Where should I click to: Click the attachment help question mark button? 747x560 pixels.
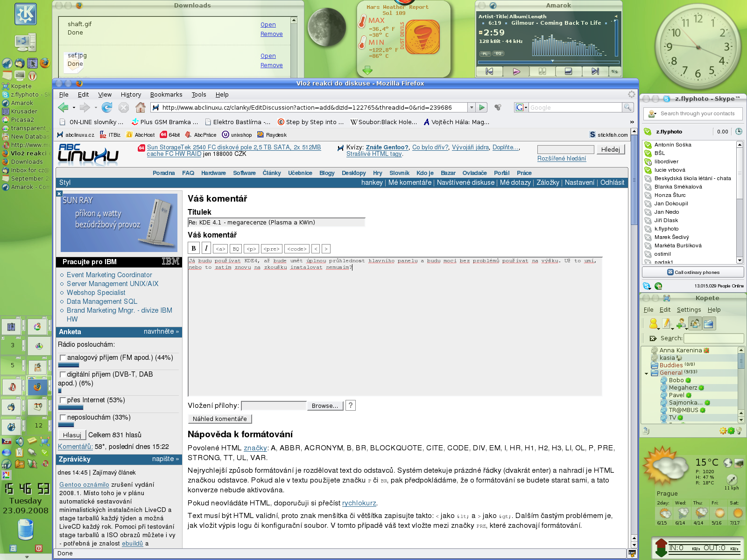(x=351, y=405)
